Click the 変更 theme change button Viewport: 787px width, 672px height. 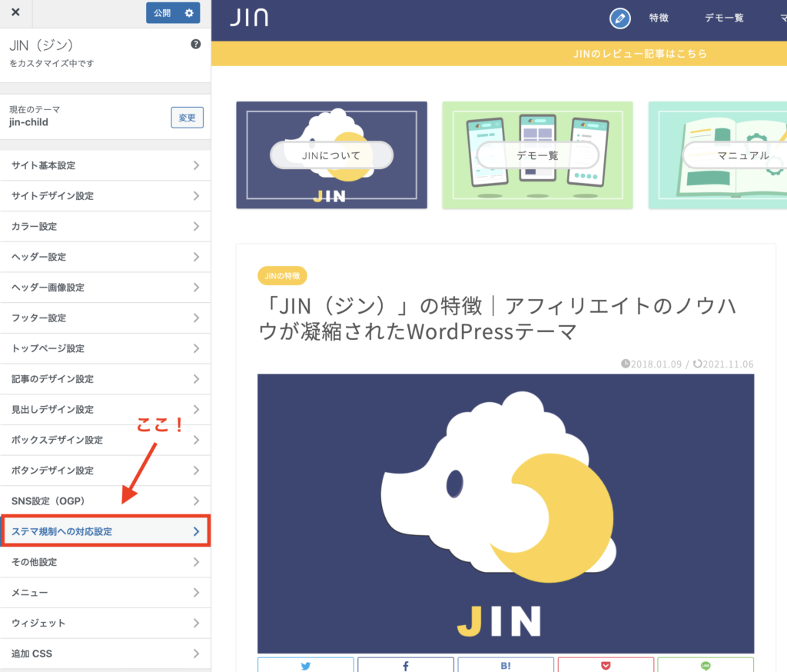click(187, 117)
